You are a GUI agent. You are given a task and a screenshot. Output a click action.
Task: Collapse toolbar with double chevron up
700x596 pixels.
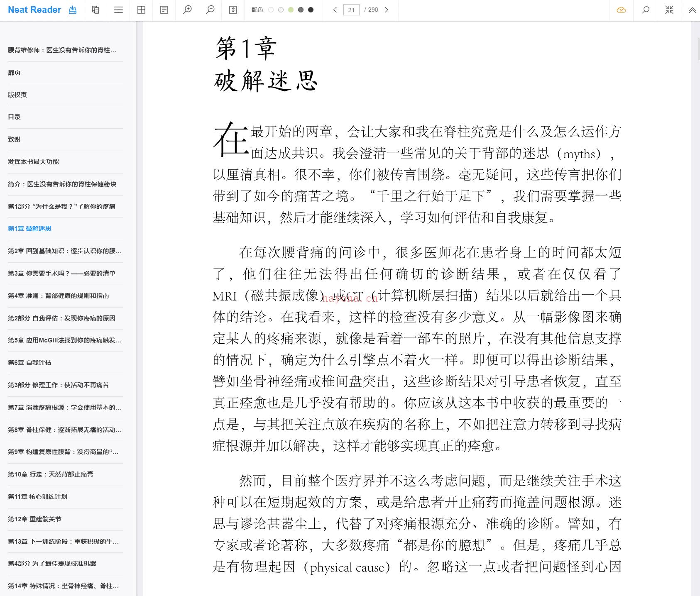coord(692,10)
